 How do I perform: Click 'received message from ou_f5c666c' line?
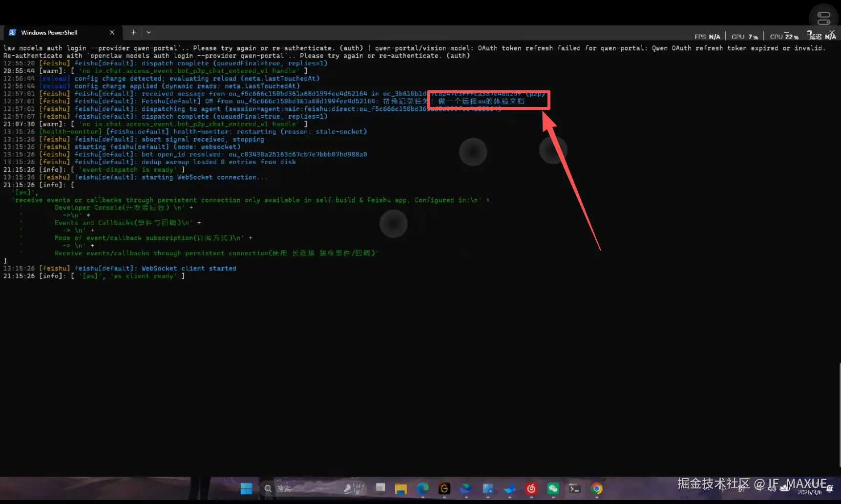click(273, 94)
